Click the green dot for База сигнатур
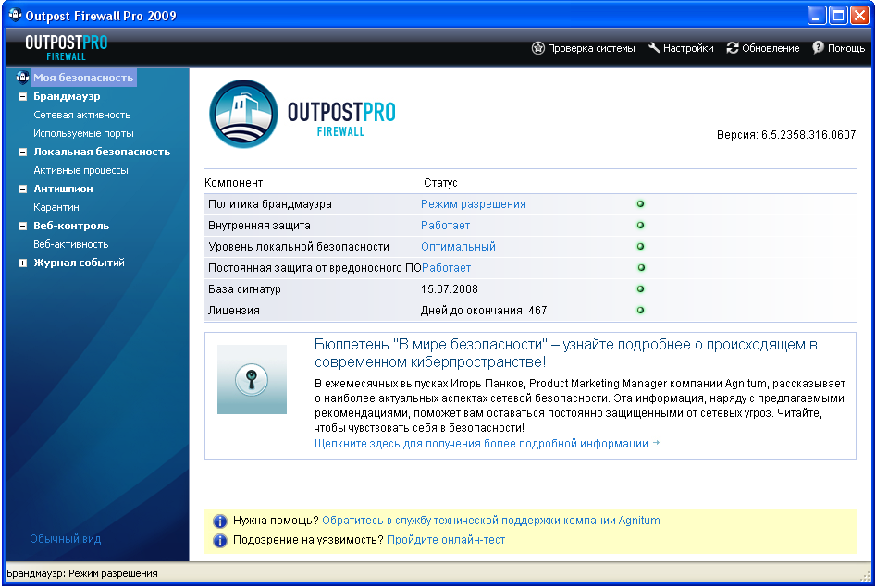The height and width of the screenshot is (588, 876). point(641,288)
